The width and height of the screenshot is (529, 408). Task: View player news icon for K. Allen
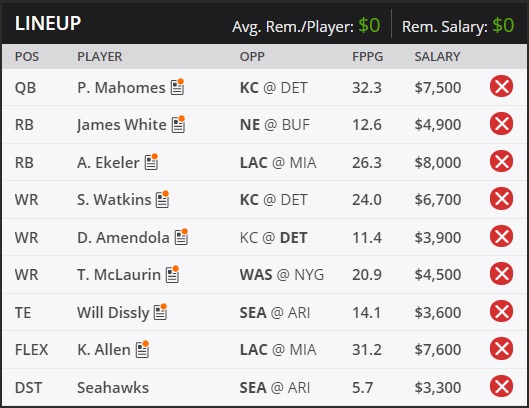pos(142,349)
